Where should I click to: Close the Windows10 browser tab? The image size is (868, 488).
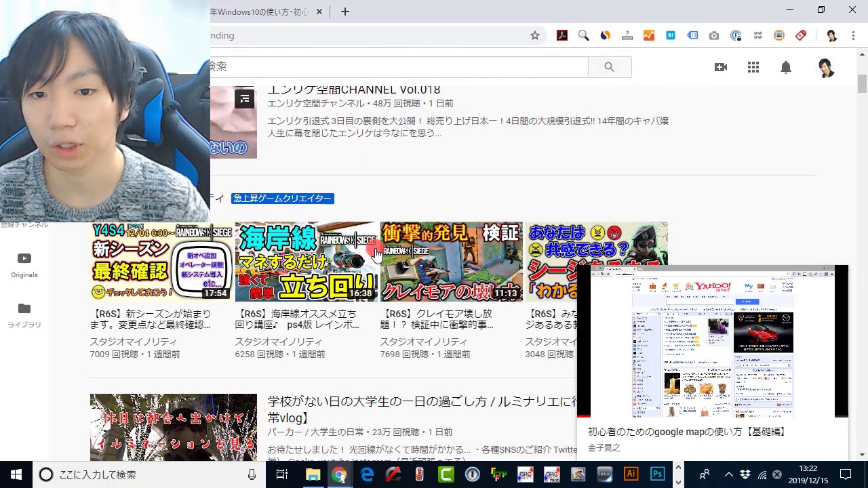click(x=319, y=12)
